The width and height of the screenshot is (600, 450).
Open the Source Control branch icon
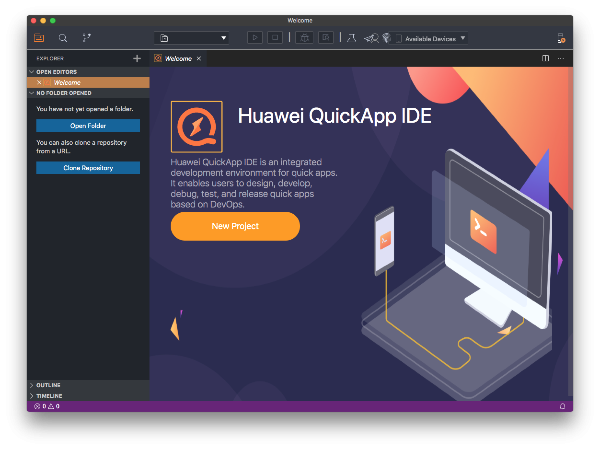pos(86,38)
